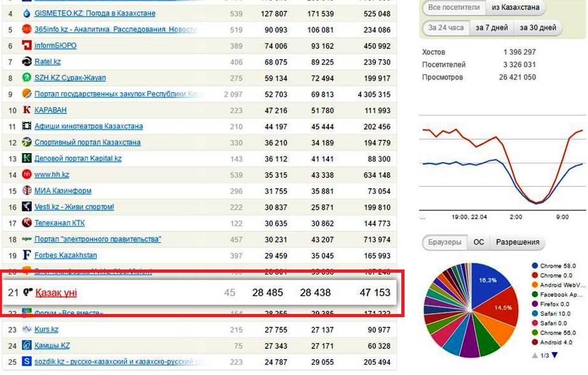This screenshot has height=375, width=588.
Task: Click the МИА Казинформ favicon
Action: (x=27, y=190)
